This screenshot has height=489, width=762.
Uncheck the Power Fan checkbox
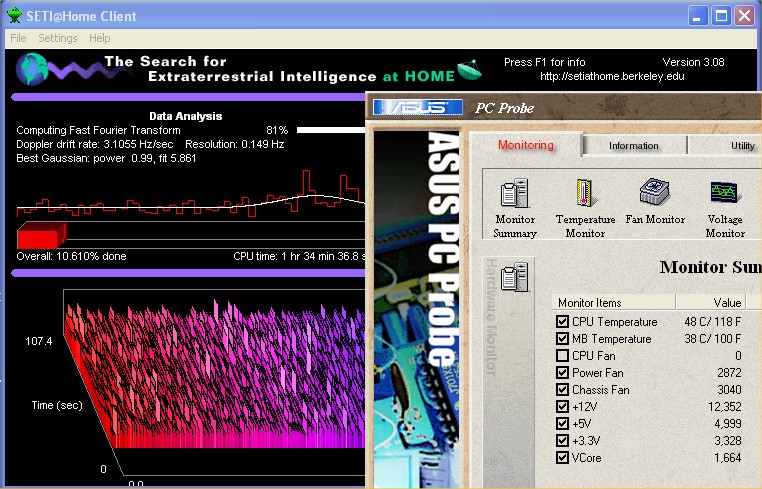coord(562,372)
